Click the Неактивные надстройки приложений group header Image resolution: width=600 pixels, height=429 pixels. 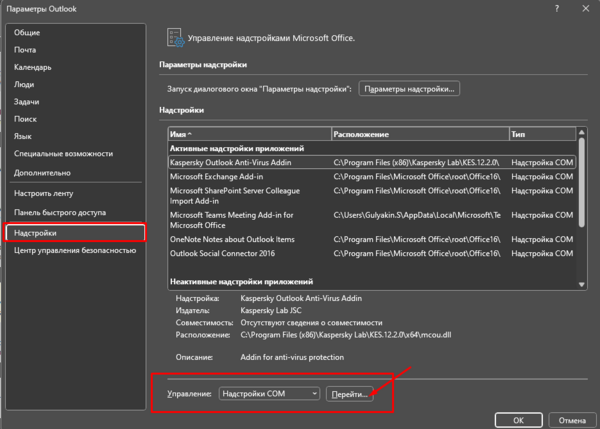click(x=241, y=281)
